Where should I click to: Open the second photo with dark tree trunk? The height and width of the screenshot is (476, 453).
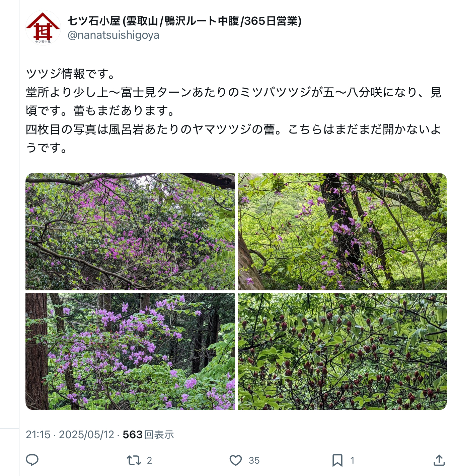342,231
